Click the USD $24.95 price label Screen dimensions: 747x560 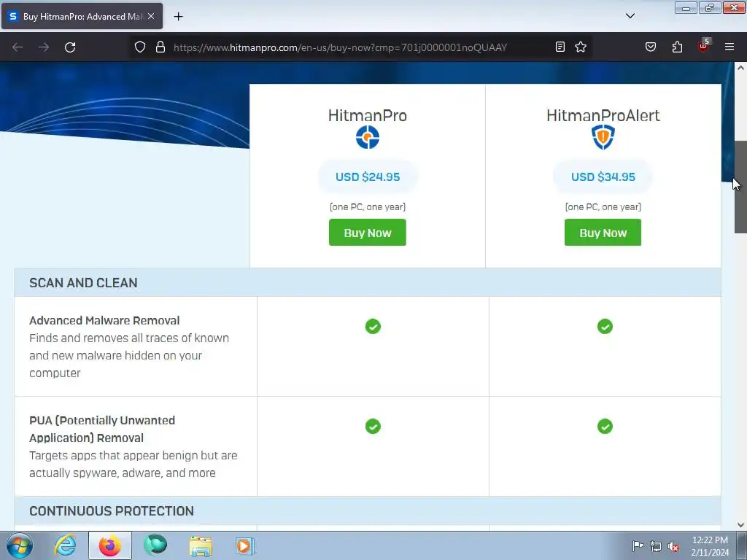[x=368, y=176]
